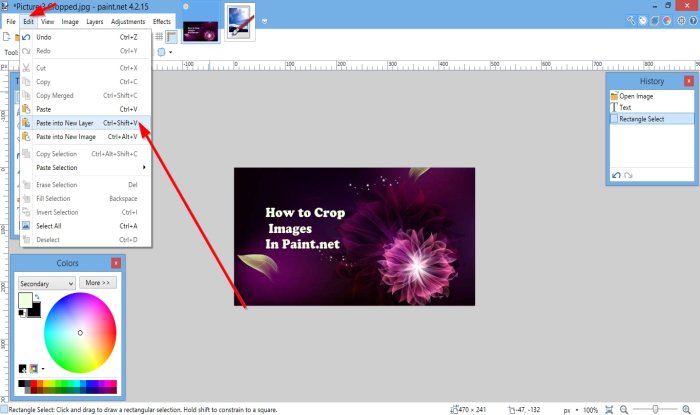
Task: Toggle the pixel grid icon
Action: click(159, 37)
